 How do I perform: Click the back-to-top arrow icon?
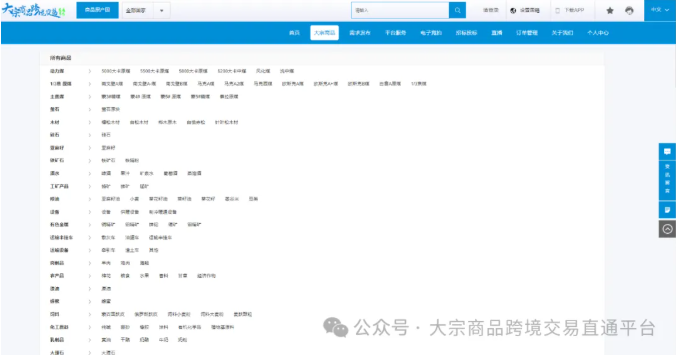click(667, 229)
